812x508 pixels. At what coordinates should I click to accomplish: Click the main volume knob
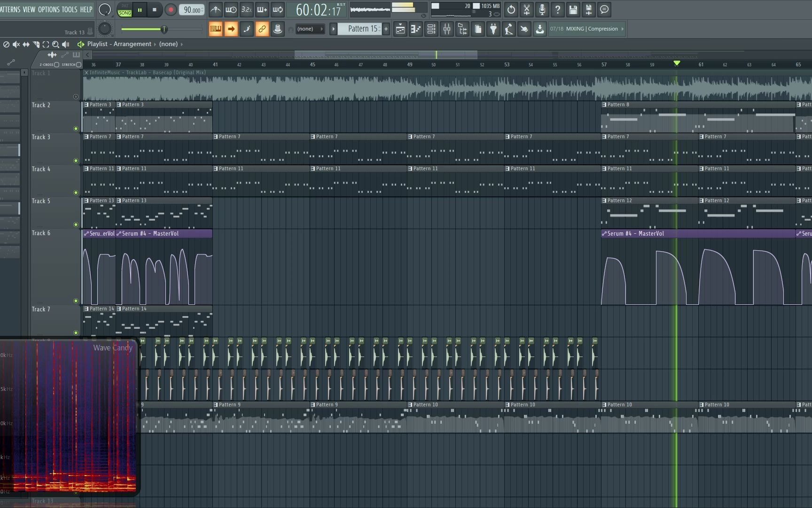pyautogui.click(x=105, y=9)
